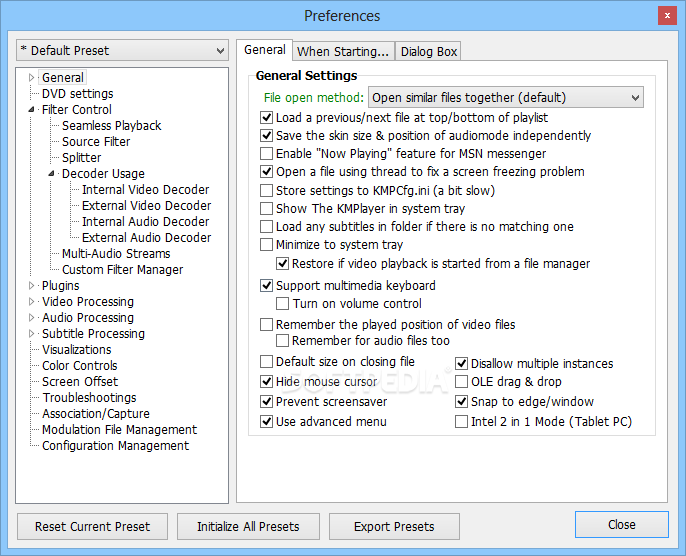
Task: Collapse the Filter Control tree node
Action: pos(31,109)
